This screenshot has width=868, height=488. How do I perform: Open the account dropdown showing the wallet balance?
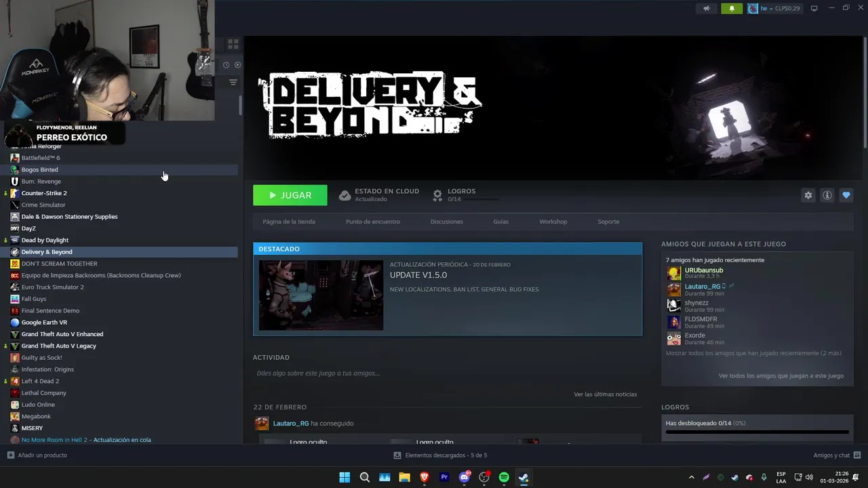tap(774, 9)
